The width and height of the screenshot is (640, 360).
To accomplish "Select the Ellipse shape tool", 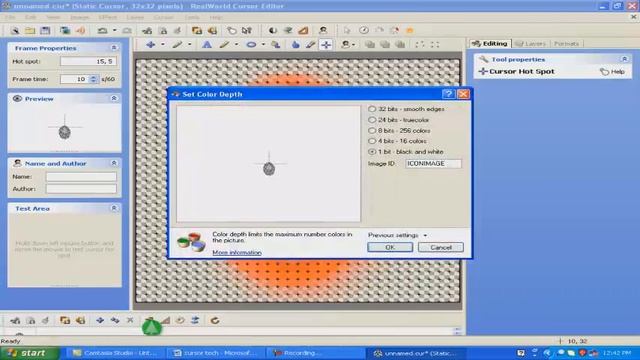I will [251, 44].
